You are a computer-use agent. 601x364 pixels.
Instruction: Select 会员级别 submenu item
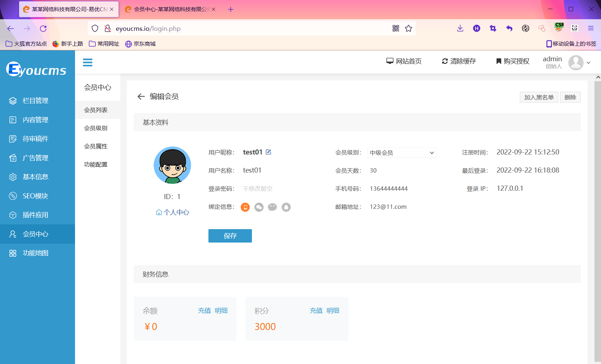click(x=98, y=128)
